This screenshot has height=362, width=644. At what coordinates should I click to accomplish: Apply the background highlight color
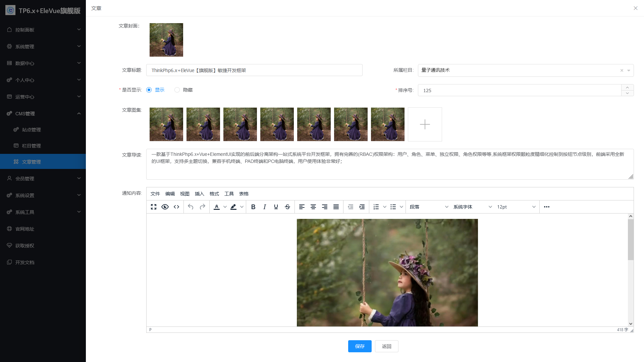coord(233,207)
